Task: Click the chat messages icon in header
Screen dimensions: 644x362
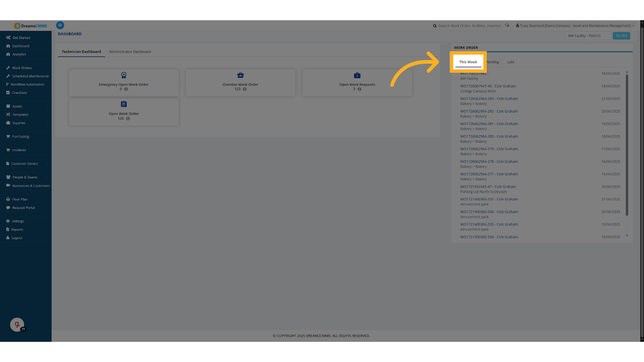Action: click(507, 25)
